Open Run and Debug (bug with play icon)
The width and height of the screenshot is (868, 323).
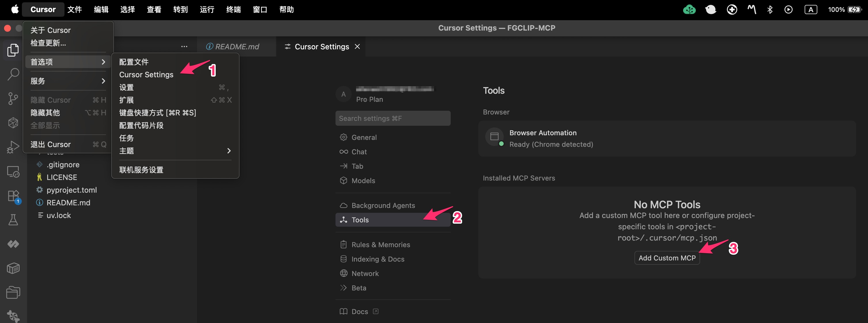tap(13, 147)
